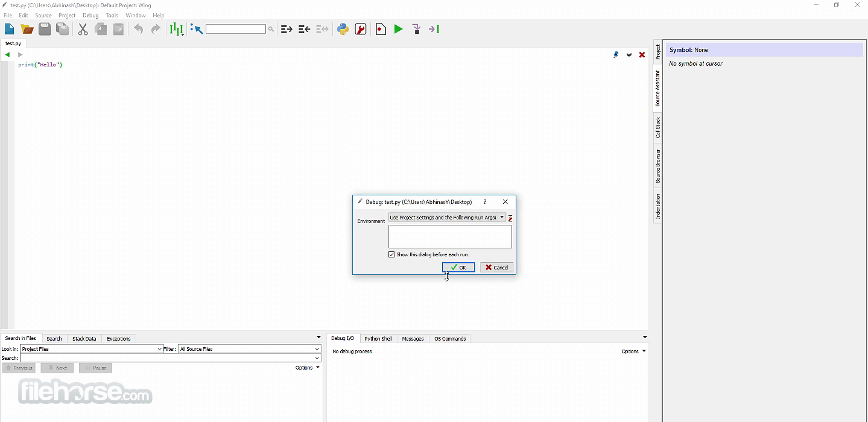Viewport: 868px width, 422px height.
Task: Click the Cut scissors icon
Action: click(83, 29)
